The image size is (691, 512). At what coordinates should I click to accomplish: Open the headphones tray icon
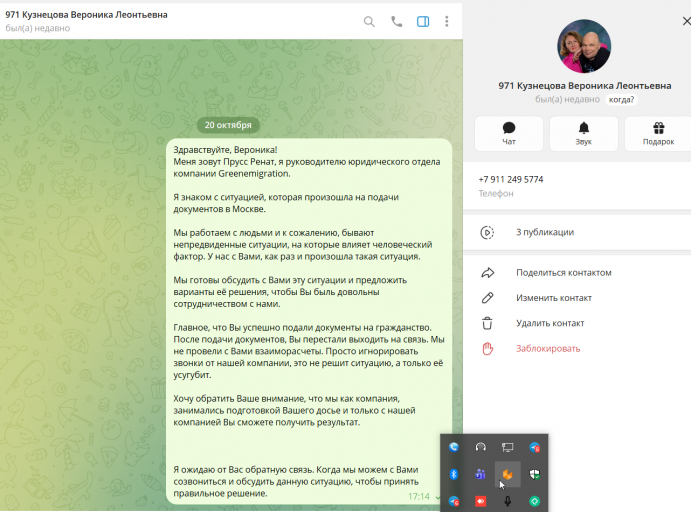(x=480, y=448)
